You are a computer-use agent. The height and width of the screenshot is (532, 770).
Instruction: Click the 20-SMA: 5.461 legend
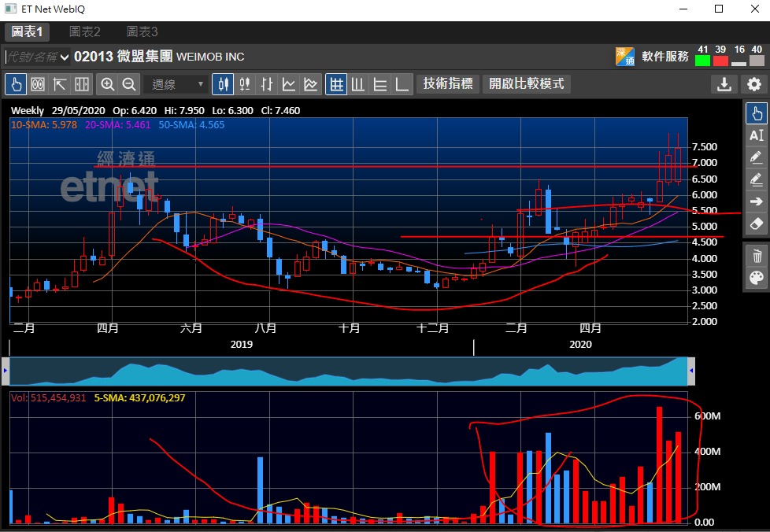tap(118, 125)
